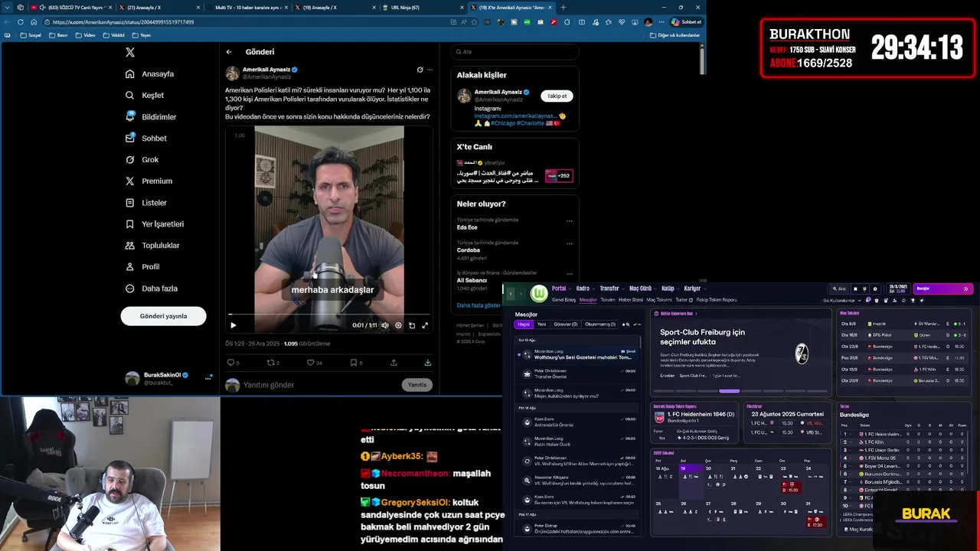Open options for the Eda Ece trend
This screenshot has height=551, width=980.
click(x=570, y=221)
